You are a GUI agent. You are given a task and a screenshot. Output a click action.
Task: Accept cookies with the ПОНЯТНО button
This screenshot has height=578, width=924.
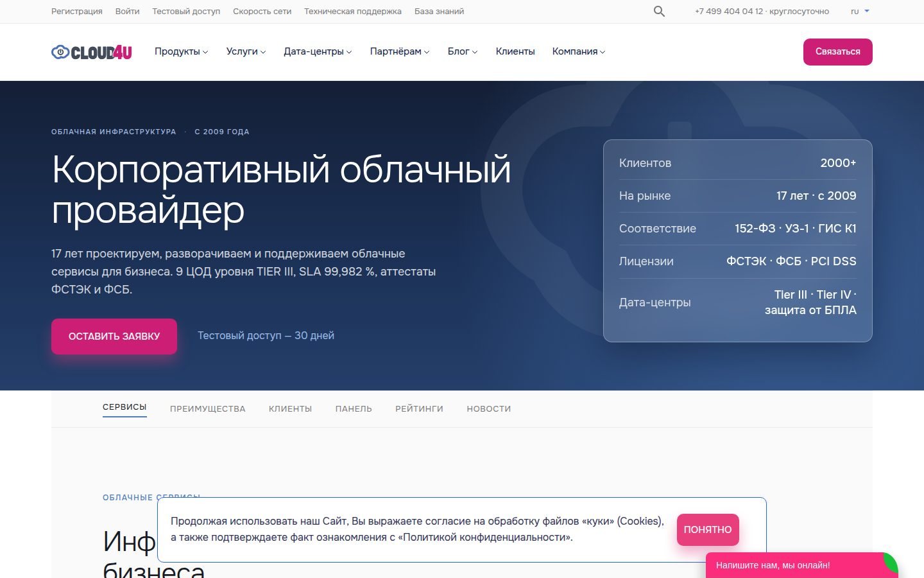[x=708, y=530]
